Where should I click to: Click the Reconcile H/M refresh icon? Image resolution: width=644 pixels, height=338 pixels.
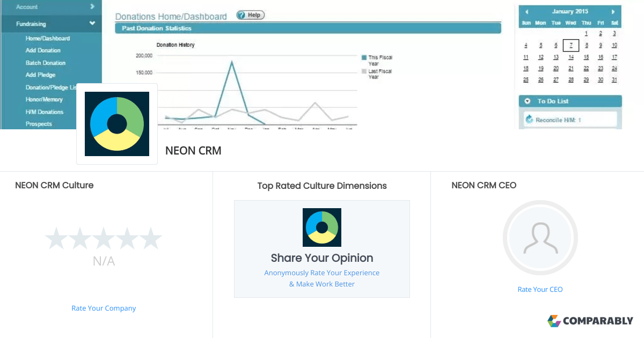pos(530,120)
